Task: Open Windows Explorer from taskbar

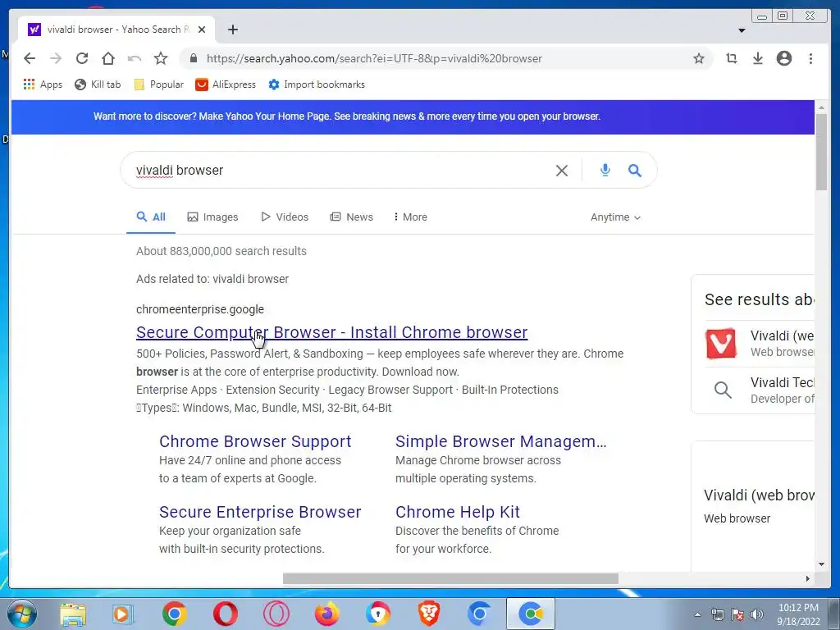Action: click(x=72, y=614)
